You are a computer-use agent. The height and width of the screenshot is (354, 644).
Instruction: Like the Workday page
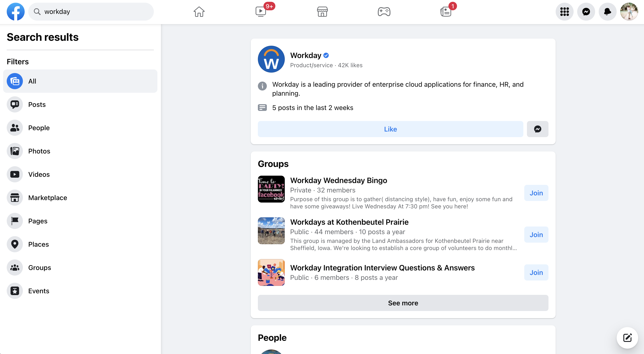390,129
